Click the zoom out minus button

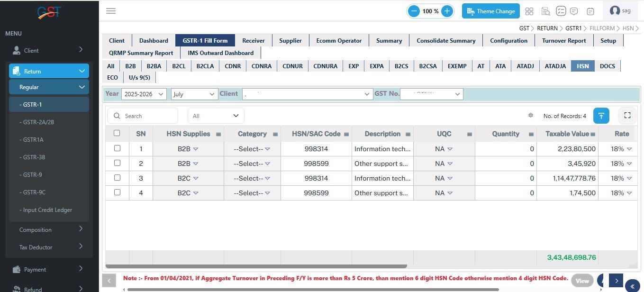pyautogui.click(x=414, y=11)
